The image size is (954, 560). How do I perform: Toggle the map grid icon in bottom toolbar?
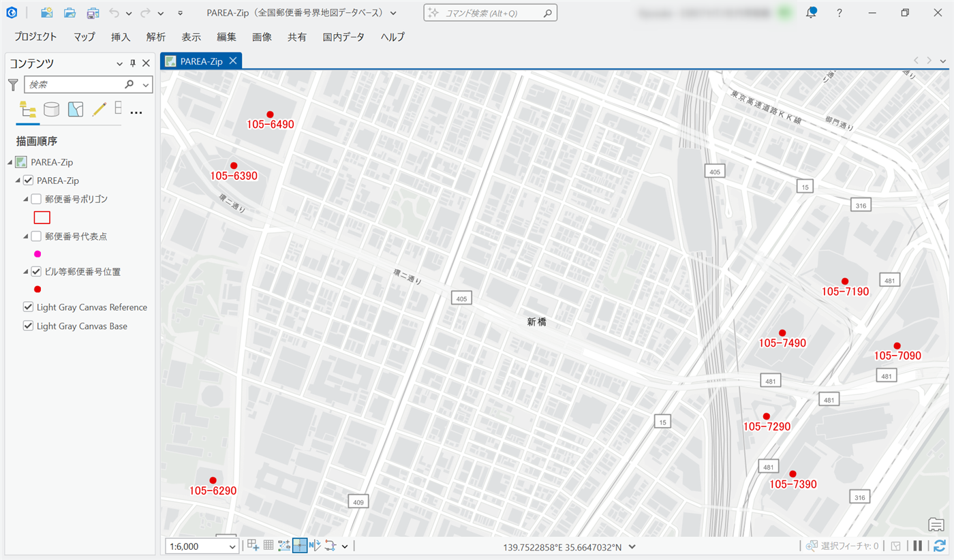pyautogui.click(x=268, y=545)
